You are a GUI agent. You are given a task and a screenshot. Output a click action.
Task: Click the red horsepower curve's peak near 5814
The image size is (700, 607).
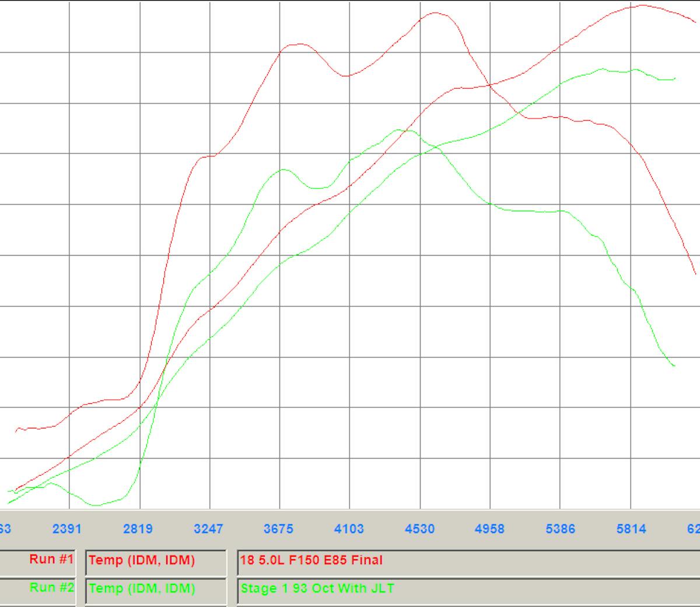[x=642, y=5]
